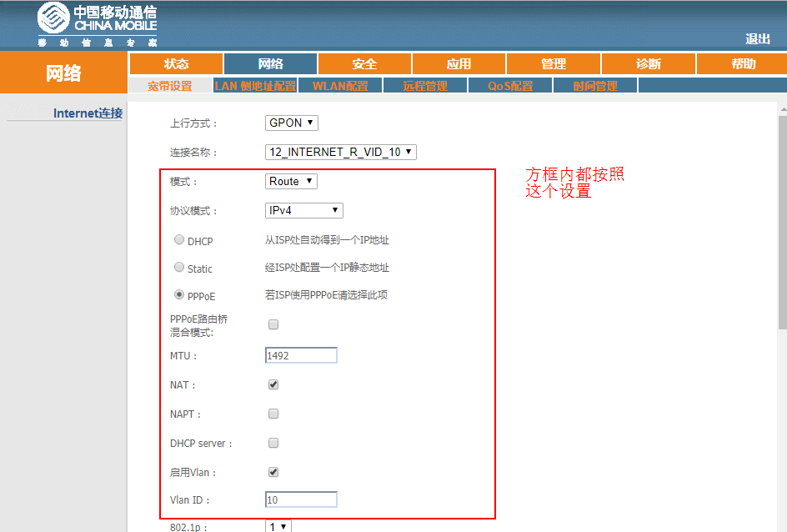The image size is (787, 532).
Task: Click the 连接名称 label
Action: point(193,153)
